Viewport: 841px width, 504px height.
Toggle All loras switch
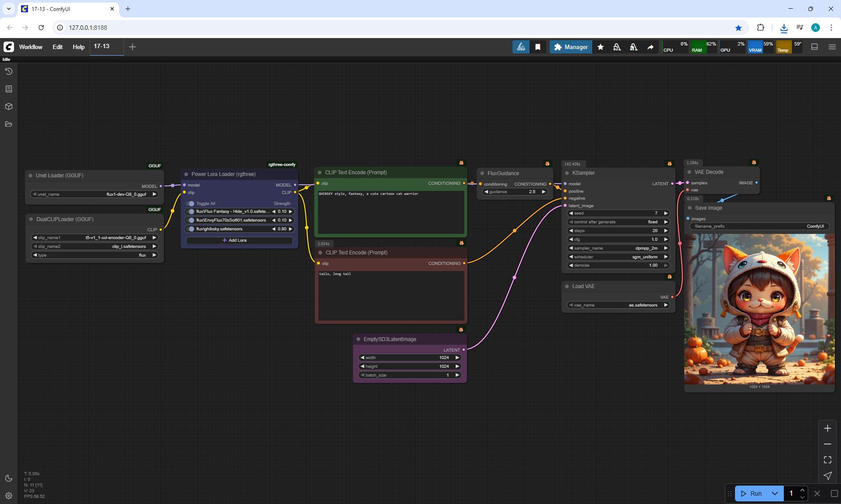click(x=191, y=204)
